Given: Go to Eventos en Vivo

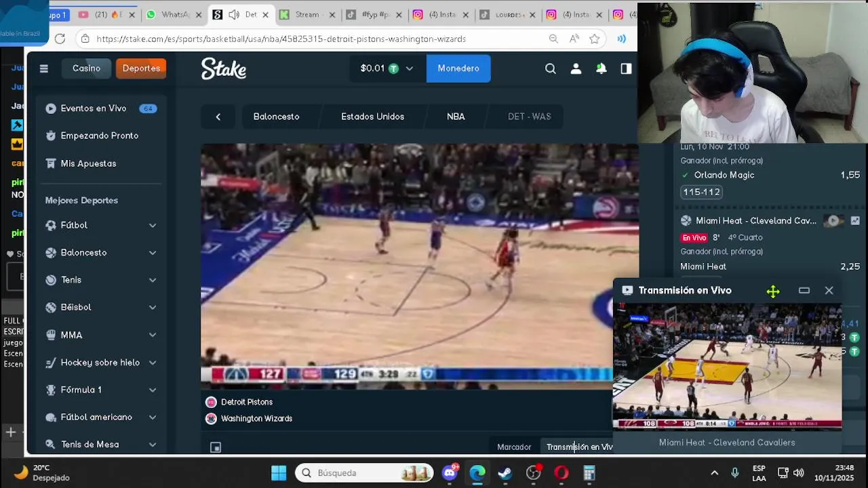Looking at the screenshot, I should point(101,108).
